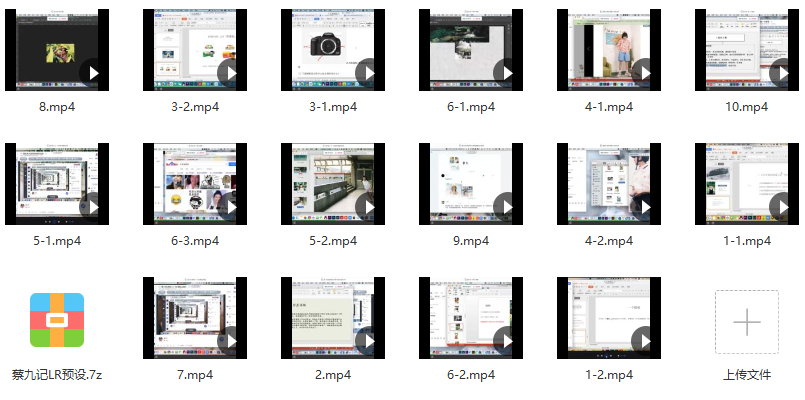Screen dimensions: 805x400
Task: Click the play button on 6-1.mp4
Action: pyautogui.click(x=507, y=73)
